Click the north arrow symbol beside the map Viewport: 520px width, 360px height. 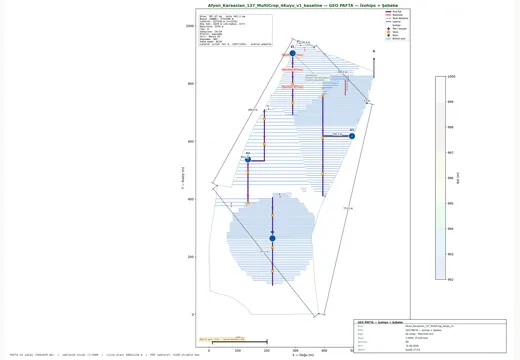[x=374, y=68]
